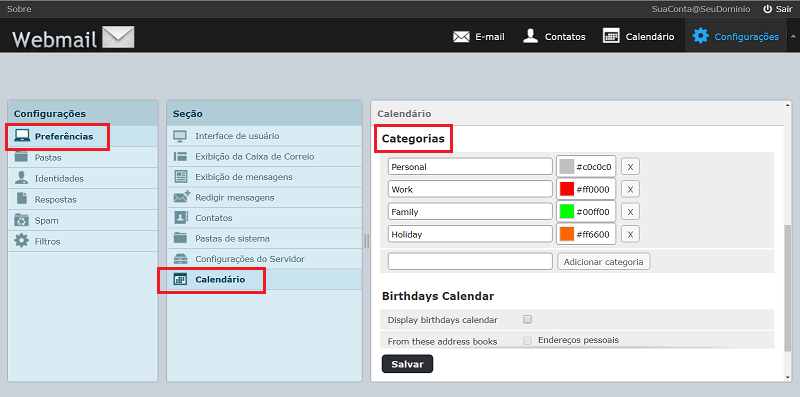Click the Configurações gear icon
800x397 pixels.
(x=701, y=36)
